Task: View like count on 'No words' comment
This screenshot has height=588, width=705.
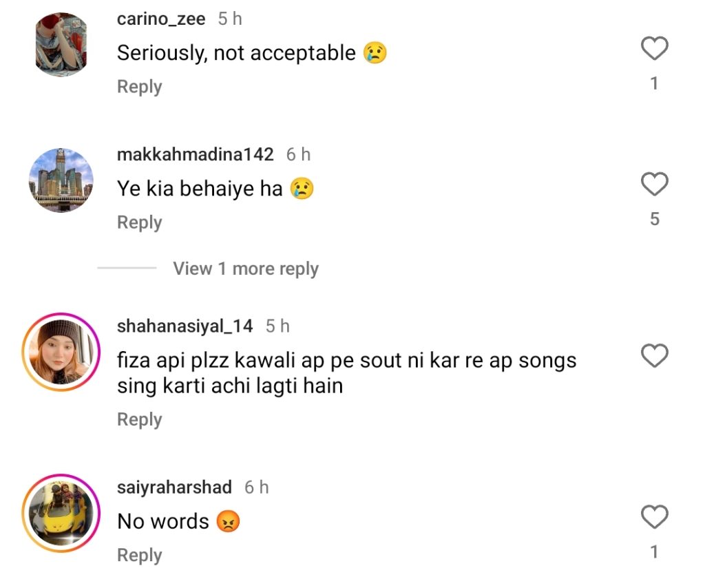Action: [x=654, y=552]
